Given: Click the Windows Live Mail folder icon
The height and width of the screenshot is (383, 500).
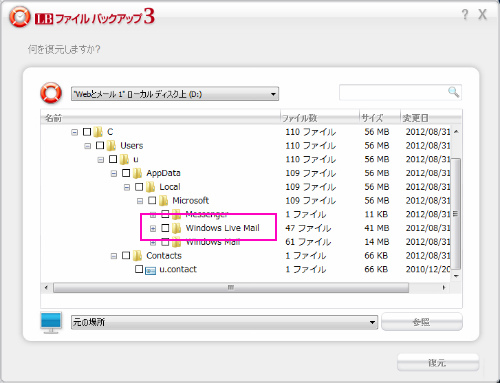Looking at the screenshot, I should click(176, 228).
